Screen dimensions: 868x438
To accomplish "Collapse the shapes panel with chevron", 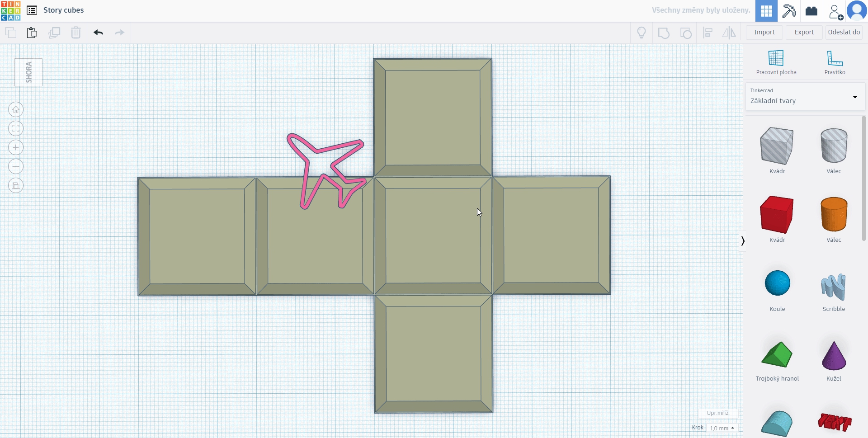I will (x=742, y=241).
